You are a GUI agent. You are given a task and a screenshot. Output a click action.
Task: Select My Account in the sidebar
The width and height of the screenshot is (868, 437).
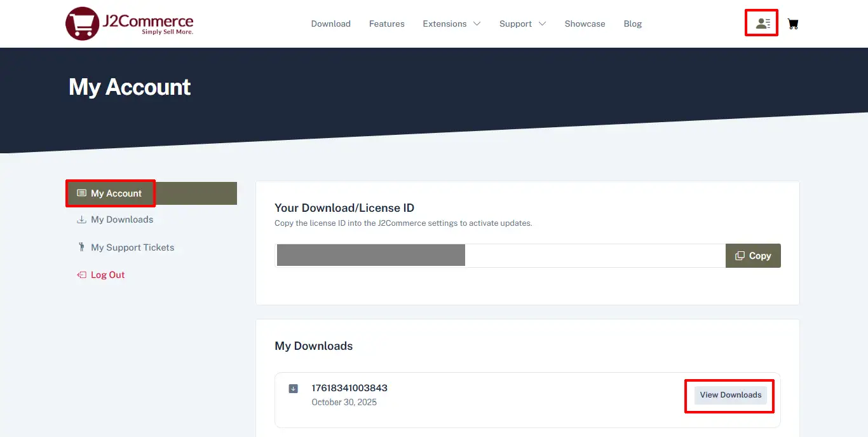(151, 193)
